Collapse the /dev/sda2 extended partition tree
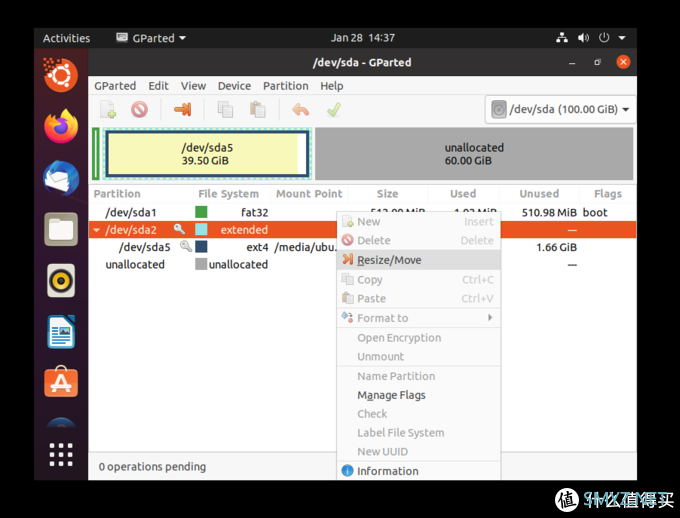The image size is (680, 518). click(x=97, y=230)
